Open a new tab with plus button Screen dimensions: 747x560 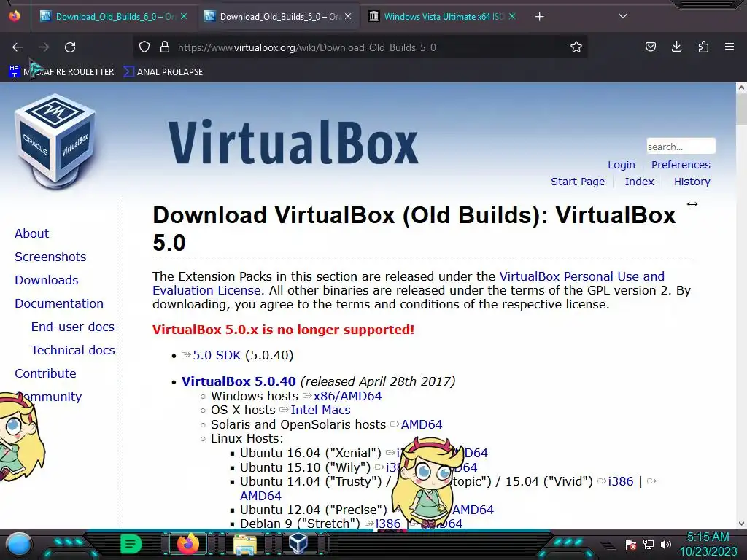[539, 17]
